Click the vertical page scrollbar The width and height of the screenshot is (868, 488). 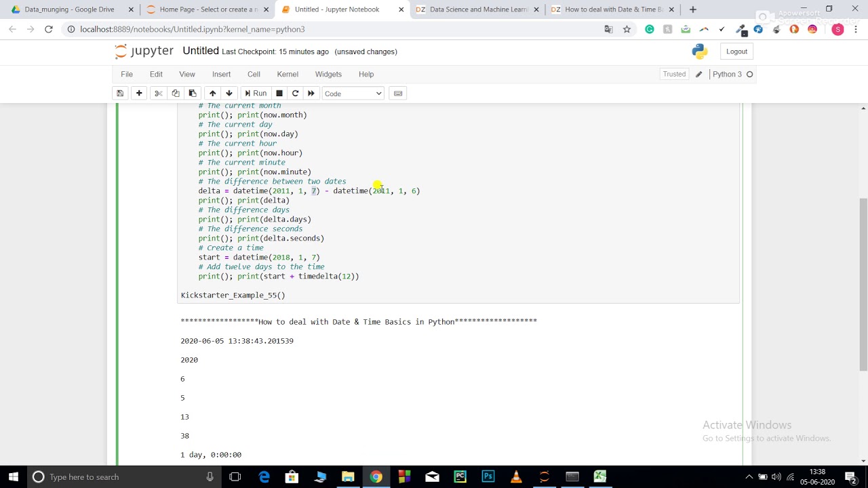pyautogui.click(x=863, y=285)
